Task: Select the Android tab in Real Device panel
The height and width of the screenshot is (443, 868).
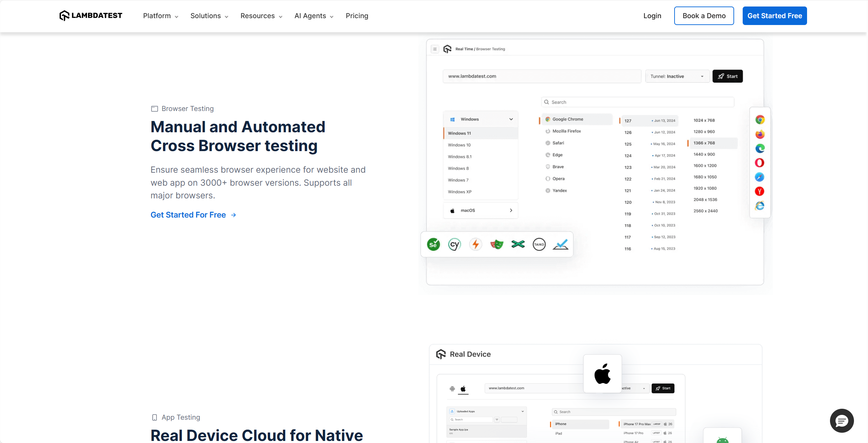Action: pos(452,389)
